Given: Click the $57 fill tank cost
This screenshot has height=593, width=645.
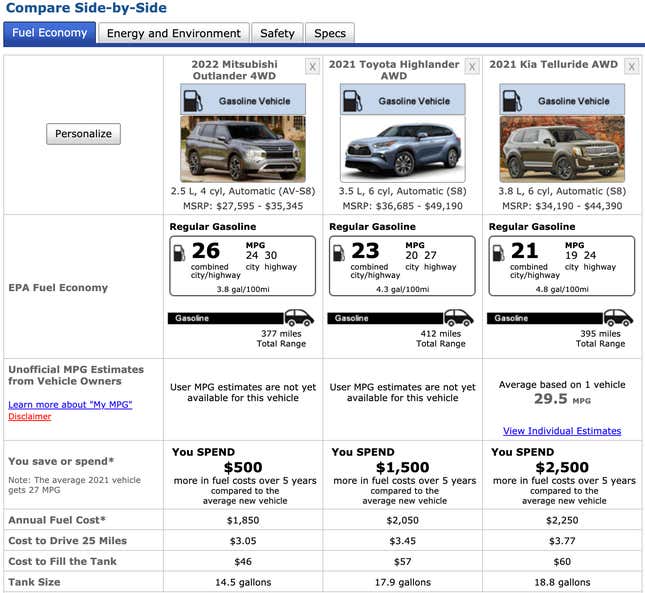Looking at the screenshot, I should tap(403, 562).
